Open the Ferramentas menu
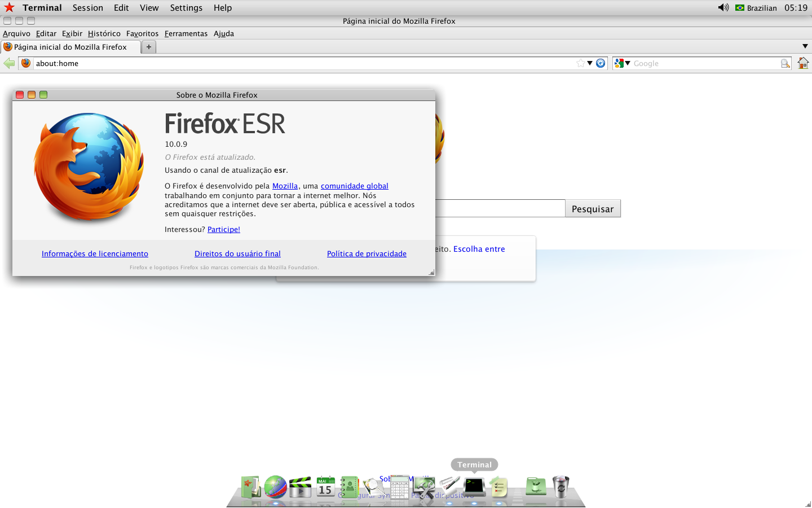Image resolution: width=812 pixels, height=508 pixels. click(186, 33)
